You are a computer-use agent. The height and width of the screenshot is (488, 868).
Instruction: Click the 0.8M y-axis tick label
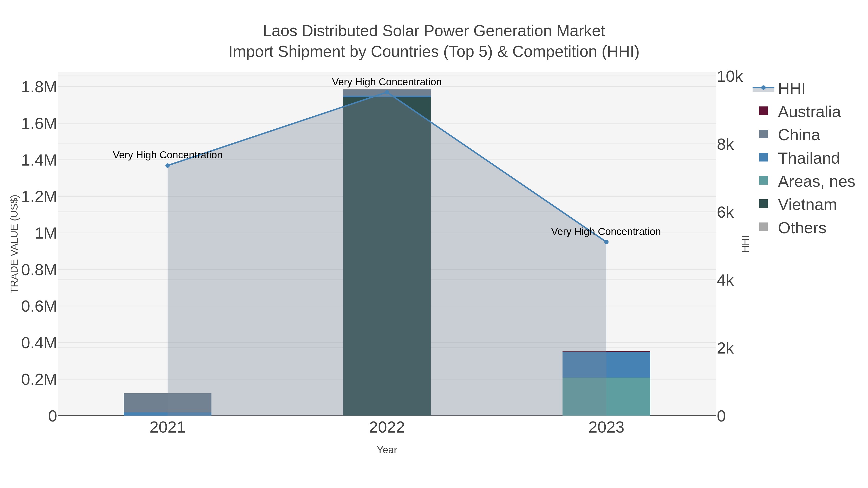[39, 270]
